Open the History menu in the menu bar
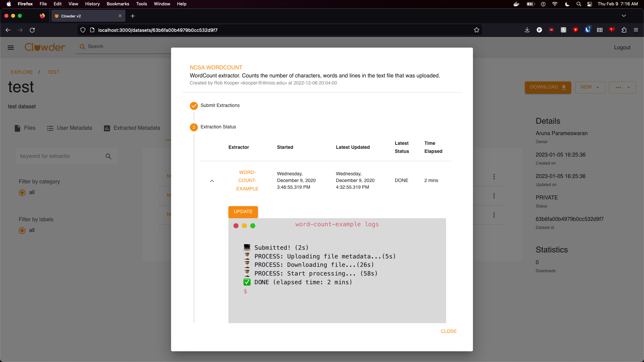This screenshot has width=644, height=362. pyautogui.click(x=92, y=4)
